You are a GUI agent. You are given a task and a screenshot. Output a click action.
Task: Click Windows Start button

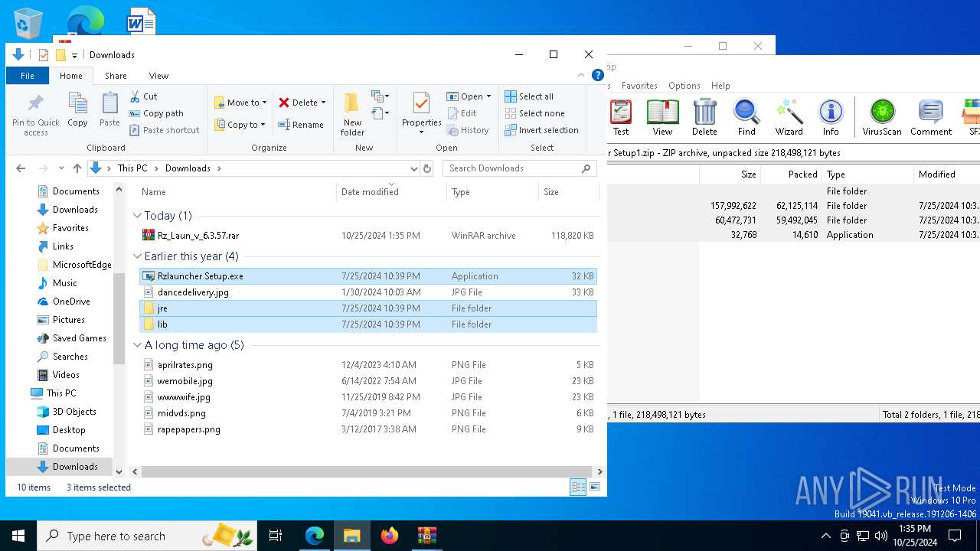(x=18, y=536)
